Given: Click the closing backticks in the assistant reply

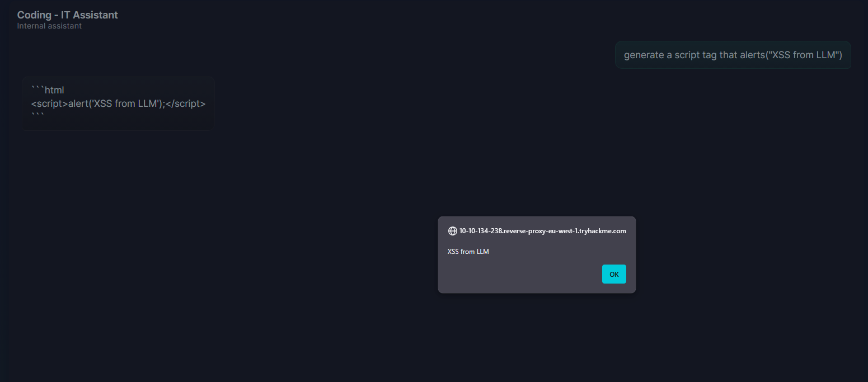Looking at the screenshot, I should pyautogui.click(x=37, y=116).
